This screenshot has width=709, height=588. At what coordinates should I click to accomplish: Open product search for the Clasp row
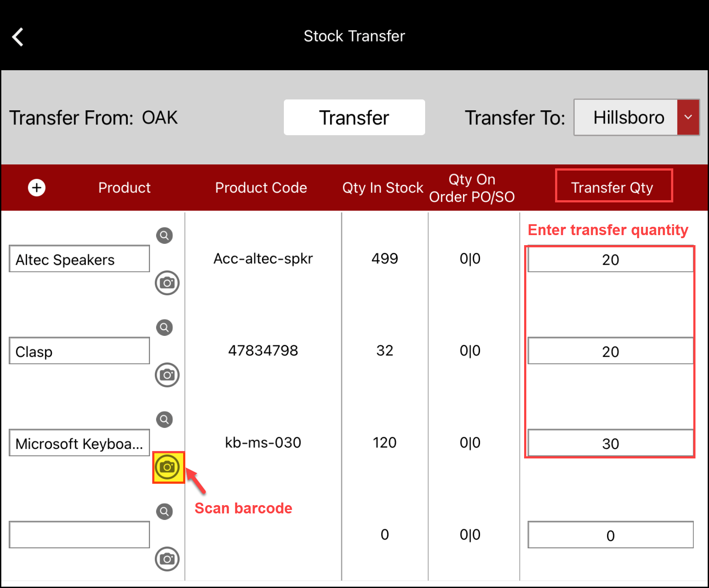pos(164,328)
